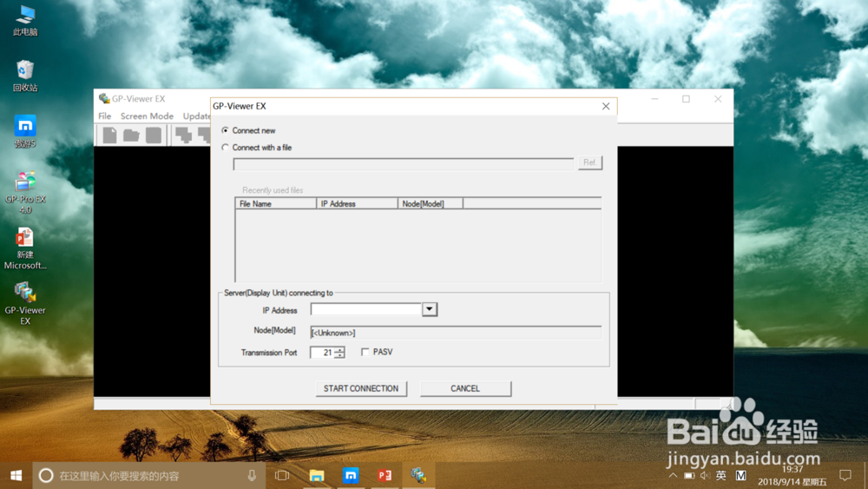The height and width of the screenshot is (489, 868).
Task: Click the Open folder toolbar icon
Action: pos(131,135)
